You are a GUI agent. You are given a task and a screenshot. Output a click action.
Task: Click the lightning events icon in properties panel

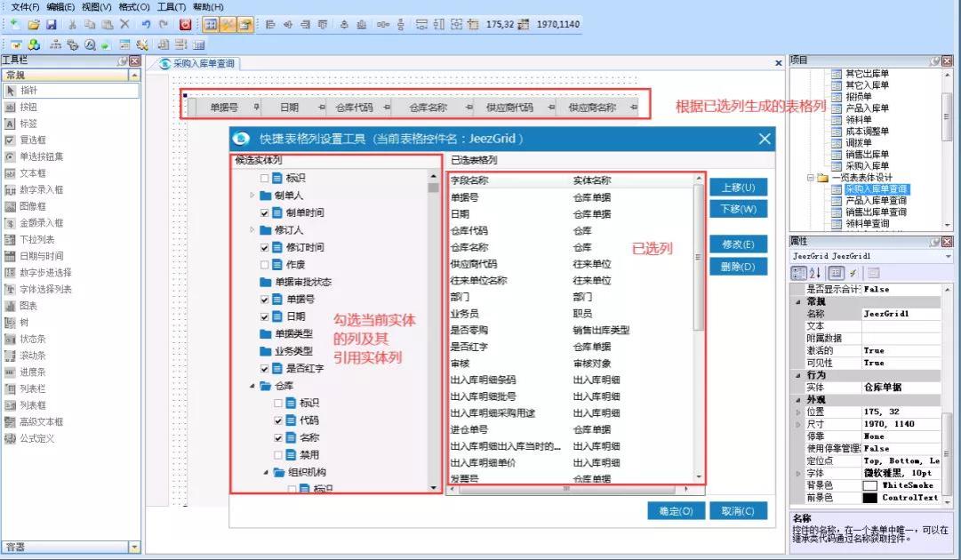pyautogui.click(x=853, y=273)
